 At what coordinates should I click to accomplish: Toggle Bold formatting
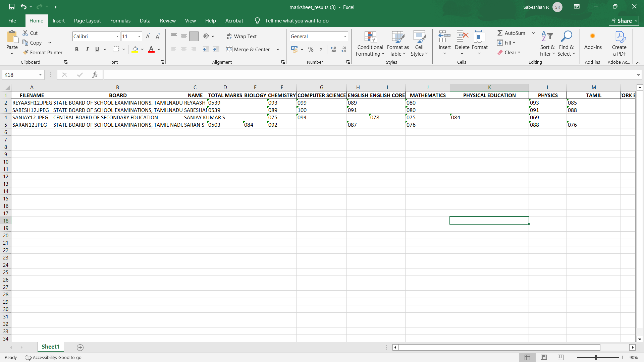pyautogui.click(x=77, y=49)
